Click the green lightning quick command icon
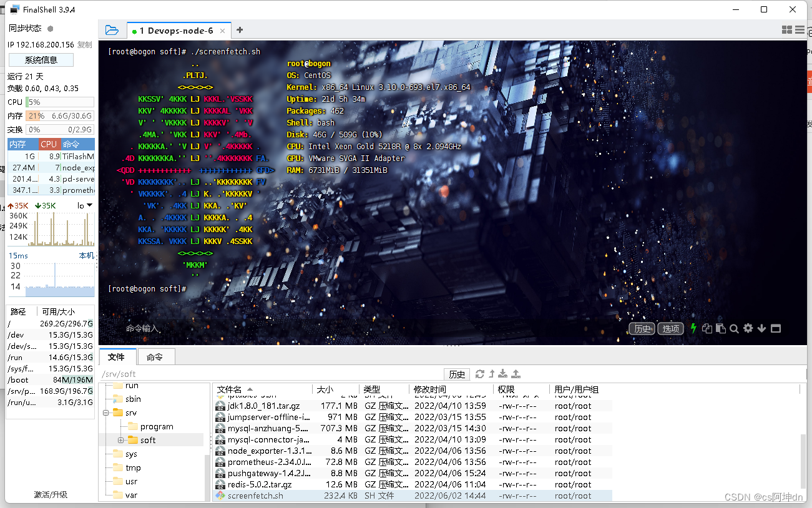812x508 pixels. (x=693, y=328)
